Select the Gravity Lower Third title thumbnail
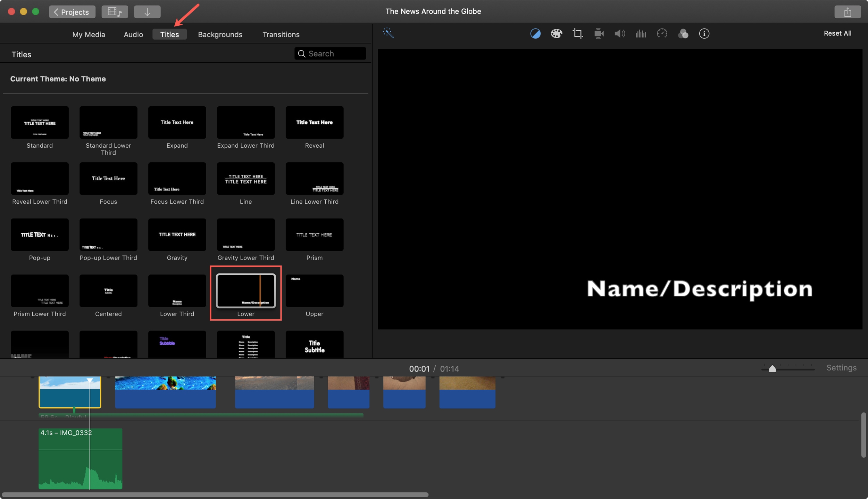Viewport: 868px width, 499px height. tap(245, 235)
